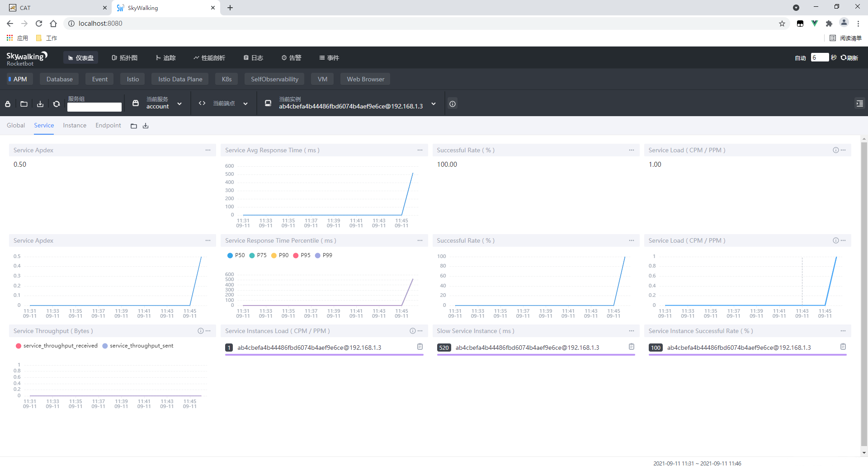Open the 仪表盘 dashboard menu
This screenshot has width=868, height=470.
click(81, 58)
